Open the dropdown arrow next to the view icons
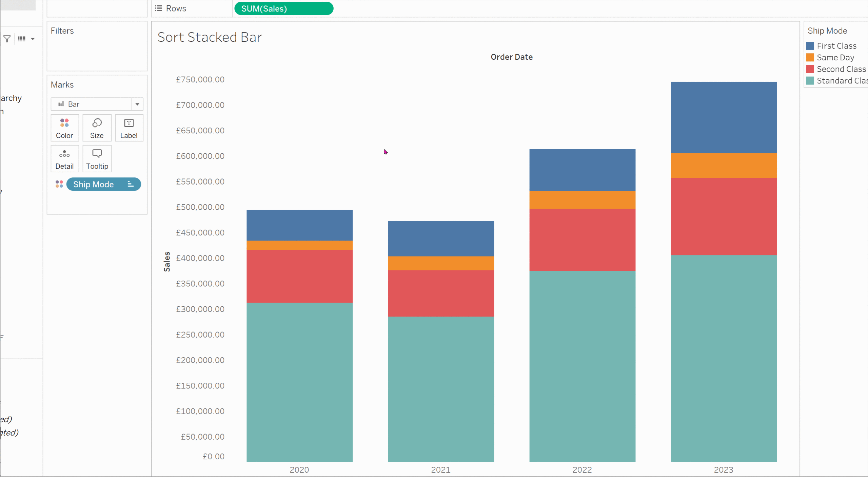Viewport: 868px width, 477px height. (x=32, y=38)
